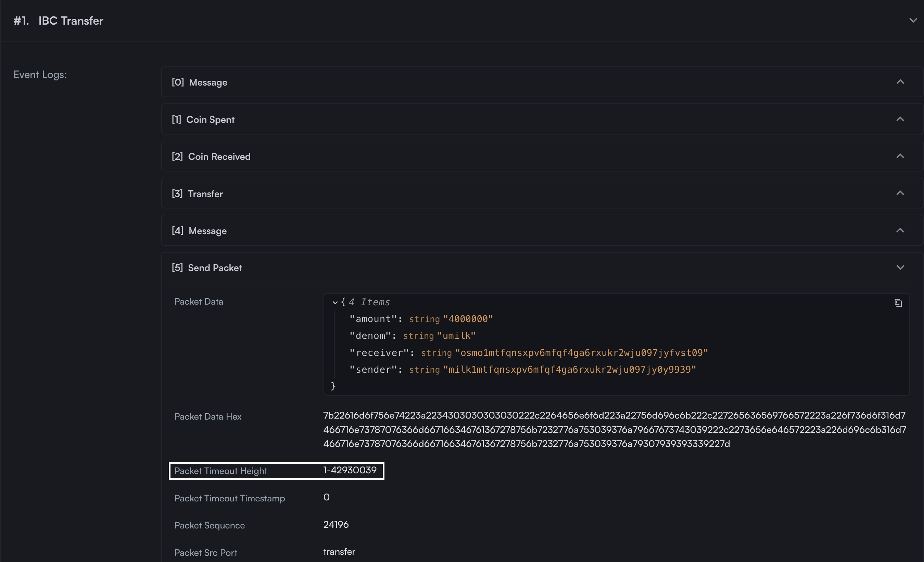This screenshot has width=924, height=562.
Task: Click the Packet Sequence value 24196
Action: [336, 524]
